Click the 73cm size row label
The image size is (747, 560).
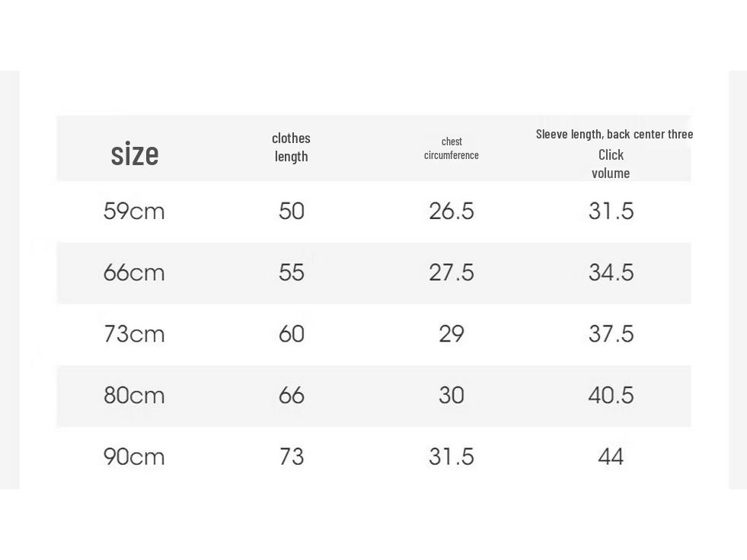(x=134, y=334)
